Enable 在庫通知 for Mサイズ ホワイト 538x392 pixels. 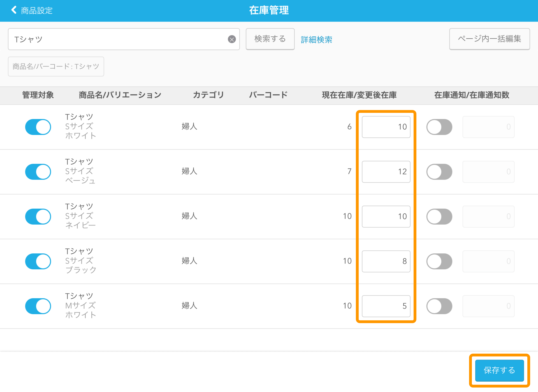439,306
